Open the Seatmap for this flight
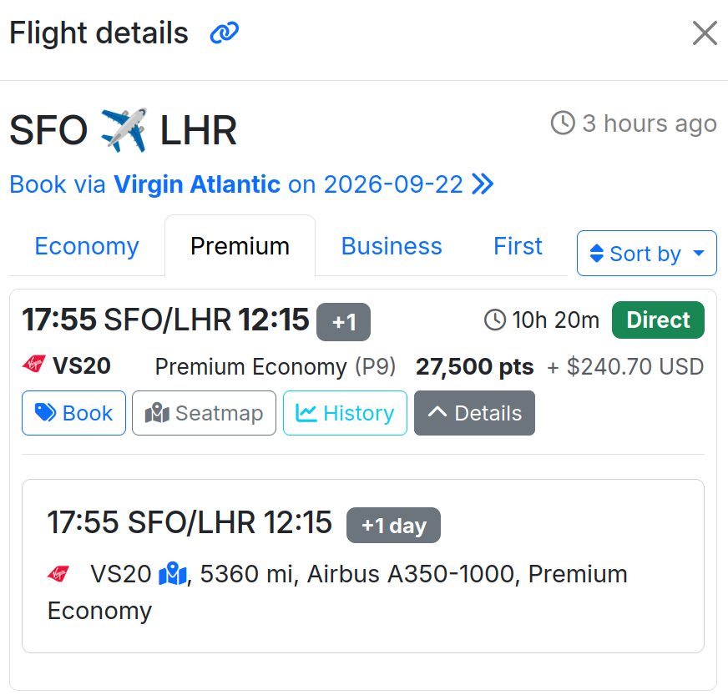 tap(204, 413)
